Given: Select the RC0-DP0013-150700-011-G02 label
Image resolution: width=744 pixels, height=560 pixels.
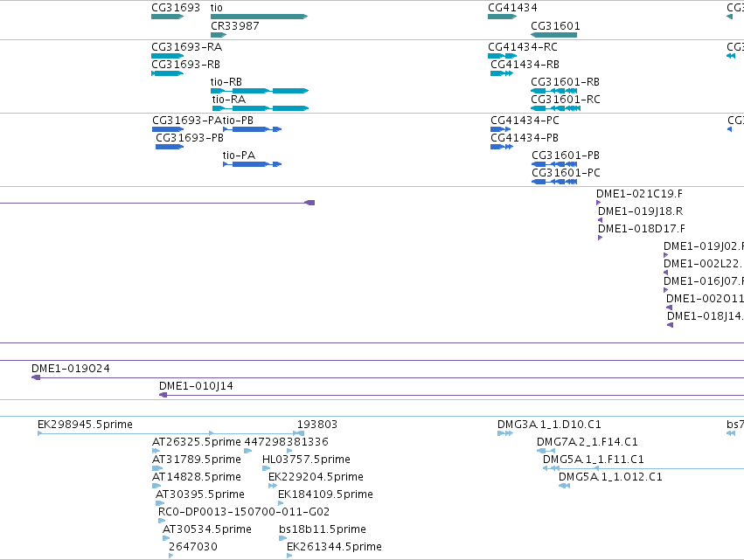Looking at the screenshot, I should [244, 512].
